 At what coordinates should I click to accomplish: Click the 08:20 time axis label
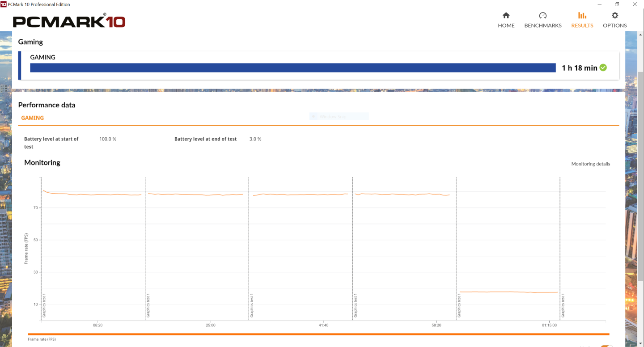tap(98, 325)
